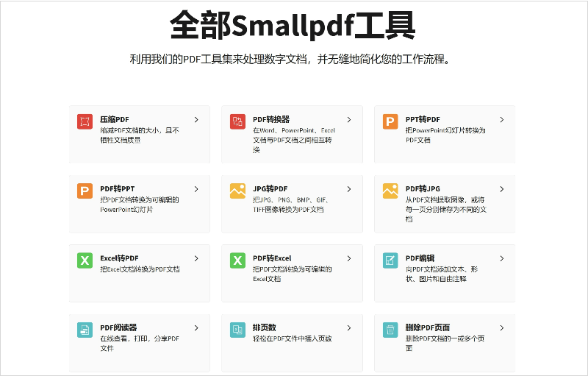588x376 pixels.
Task: Click the red PDF转换器 converter icon
Action: 237,121
